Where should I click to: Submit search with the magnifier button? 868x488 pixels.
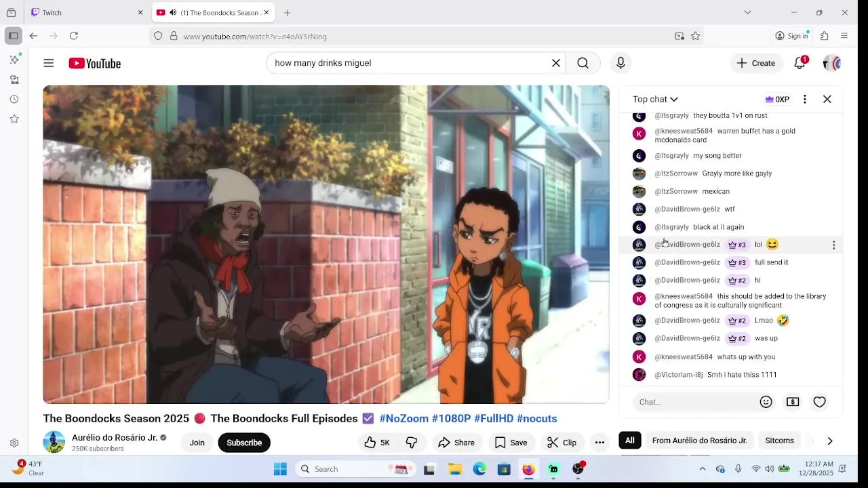(x=583, y=63)
